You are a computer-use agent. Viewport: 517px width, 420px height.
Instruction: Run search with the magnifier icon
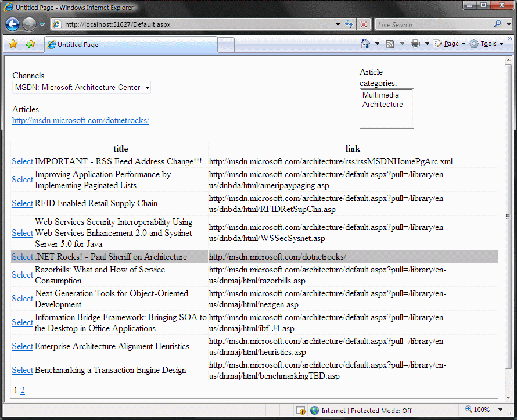tap(498, 24)
